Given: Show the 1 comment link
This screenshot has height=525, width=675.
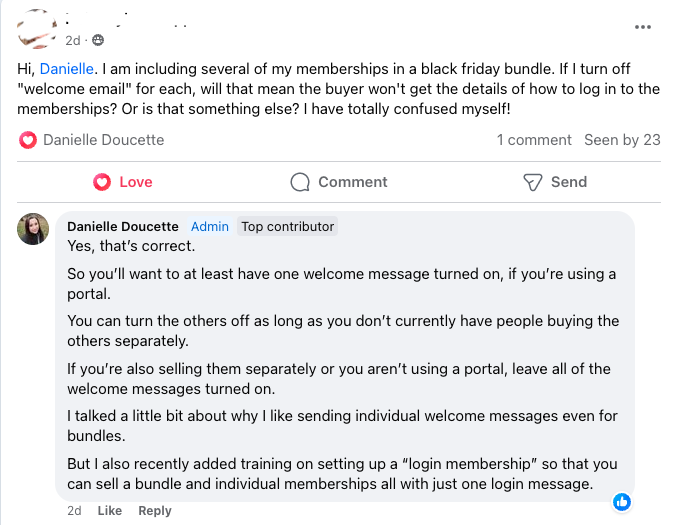Looking at the screenshot, I should (534, 140).
